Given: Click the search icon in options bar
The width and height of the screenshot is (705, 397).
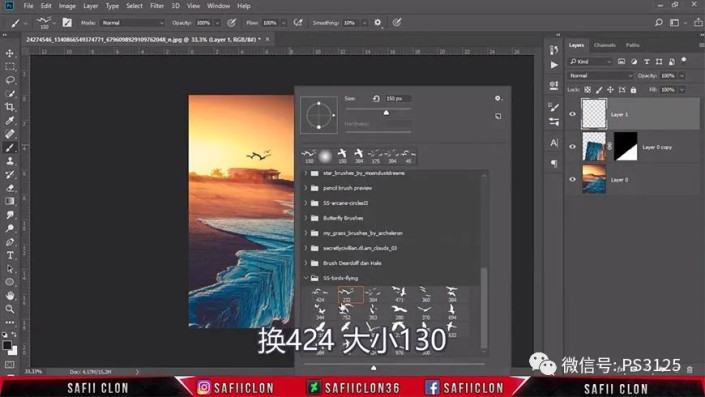Looking at the screenshot, I should click(x=659, y=22).
